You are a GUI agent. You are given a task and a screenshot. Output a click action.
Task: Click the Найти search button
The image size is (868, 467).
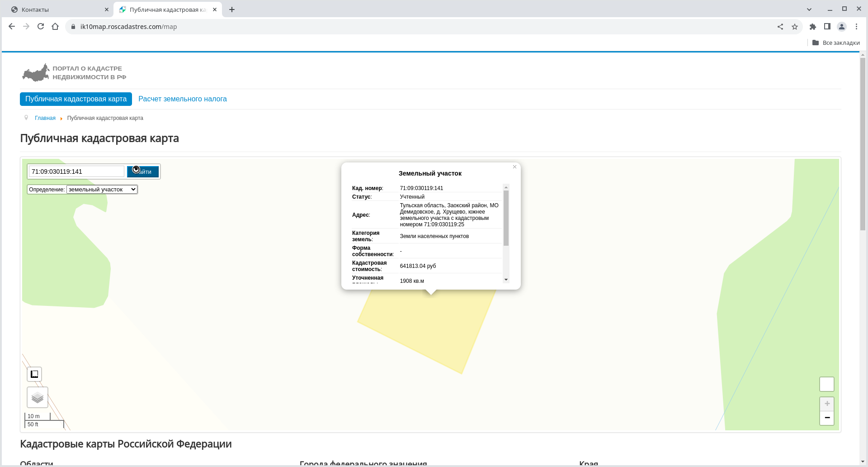coord(143,172)
